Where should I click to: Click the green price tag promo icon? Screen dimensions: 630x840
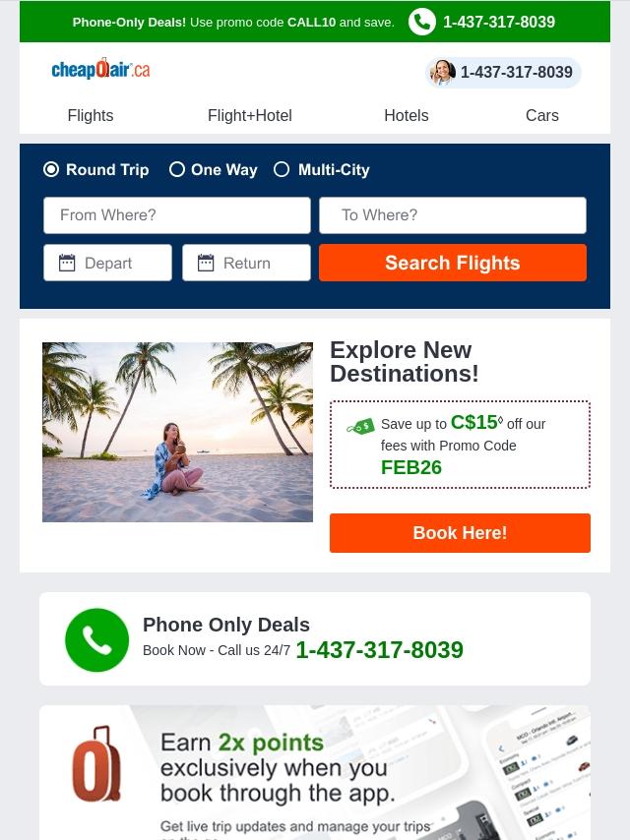coord(361,427)
